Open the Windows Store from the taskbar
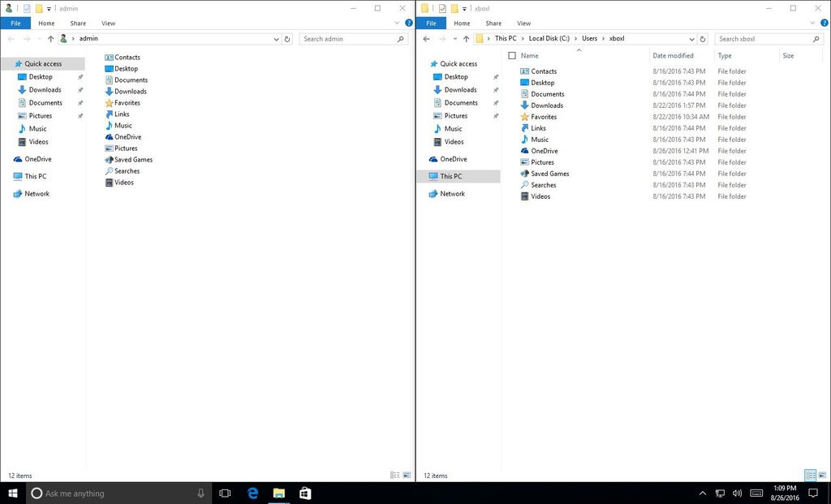 click(304, 493)
